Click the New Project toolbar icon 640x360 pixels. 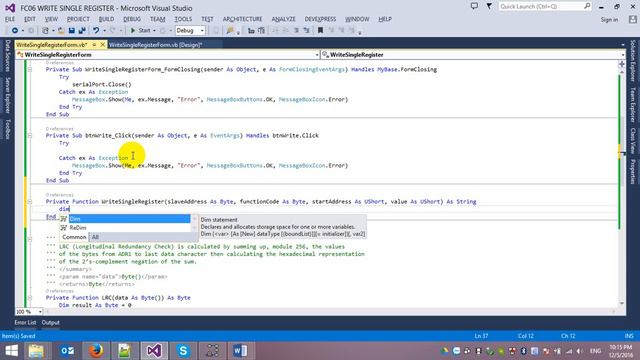click(45, 31)
